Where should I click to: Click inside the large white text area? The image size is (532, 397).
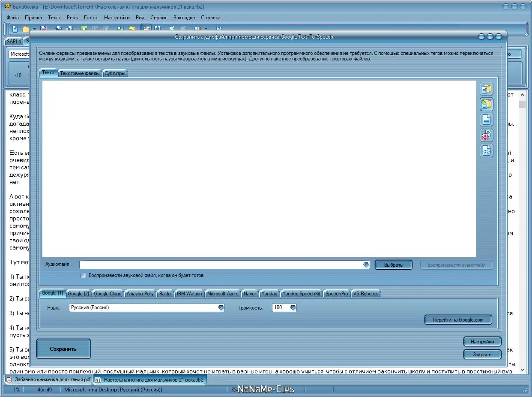click(259, 168)
